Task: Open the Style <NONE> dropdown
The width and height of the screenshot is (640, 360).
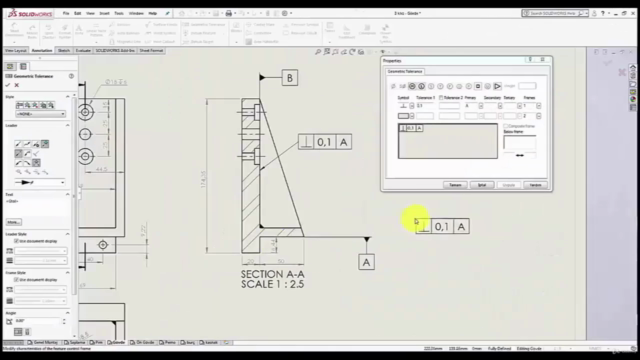Action: [40, 114]
